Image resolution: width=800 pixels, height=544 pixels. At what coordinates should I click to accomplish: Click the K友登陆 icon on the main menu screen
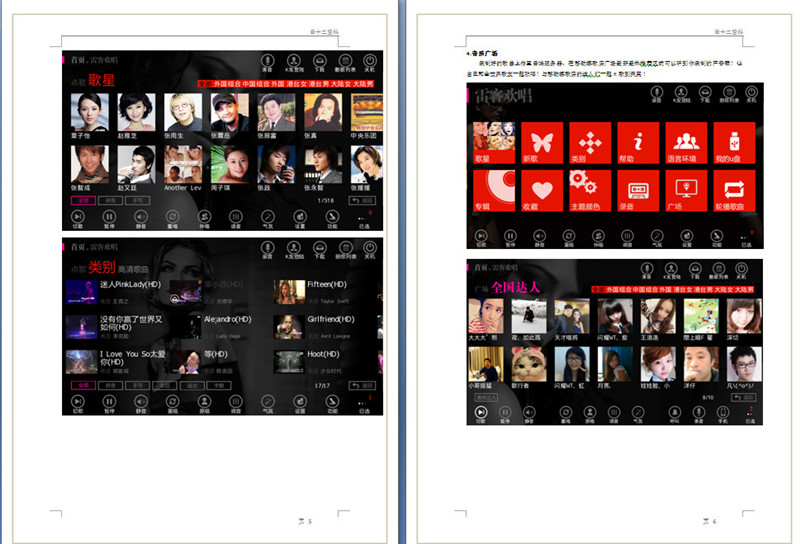pyautogui.click(x=681, y=94)
